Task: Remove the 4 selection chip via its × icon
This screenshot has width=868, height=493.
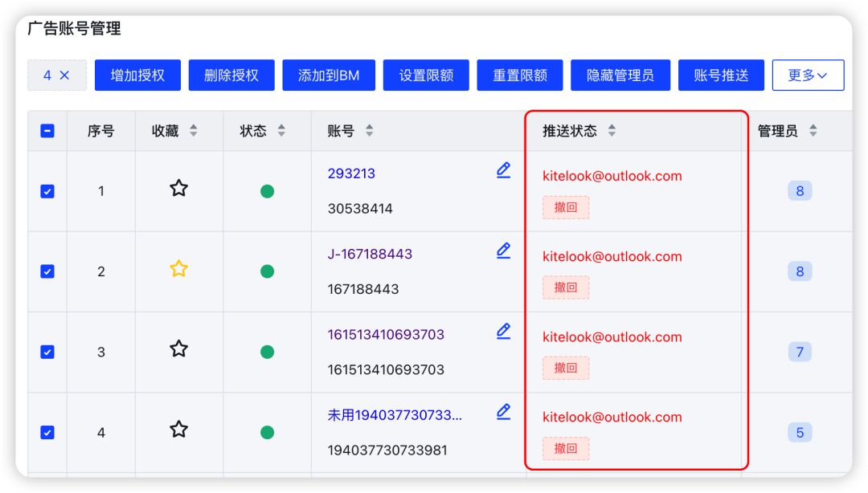Action: point(68,75)
